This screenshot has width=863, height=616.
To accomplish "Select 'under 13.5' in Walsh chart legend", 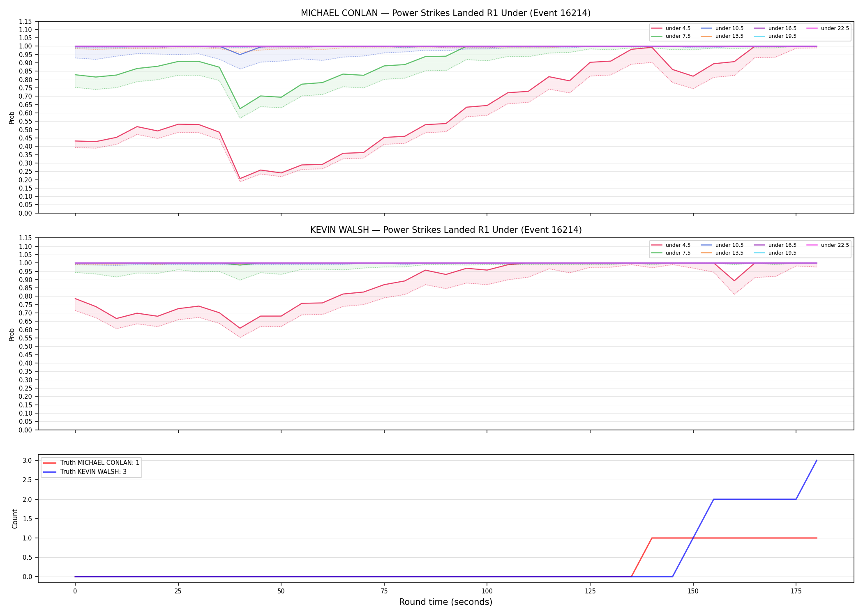I will (722, 253).
